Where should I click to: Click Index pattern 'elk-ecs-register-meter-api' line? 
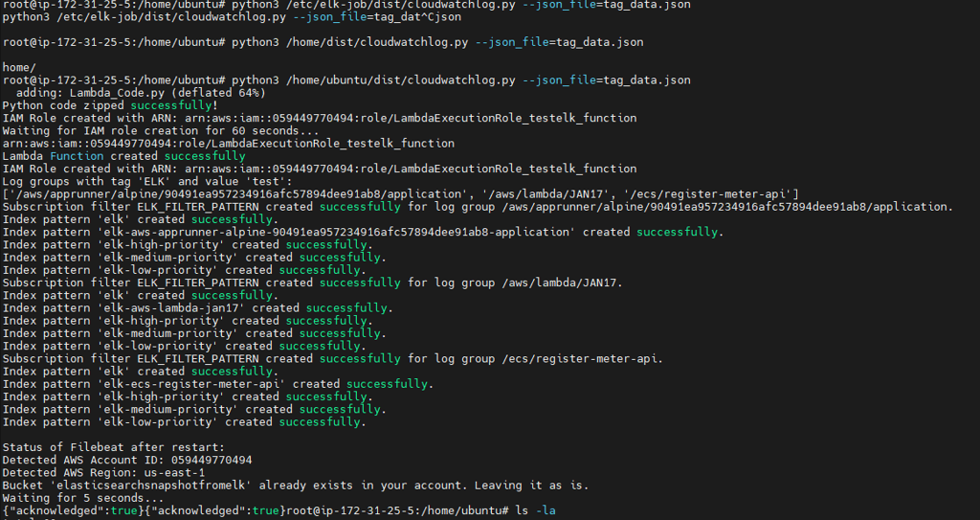tap(218, 384)
